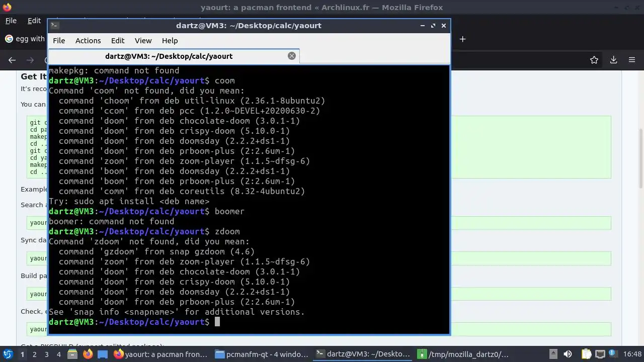The image size is (644, 362).
Task: Open the clipboard manager tray icon
Action: (x=586, y=354)
